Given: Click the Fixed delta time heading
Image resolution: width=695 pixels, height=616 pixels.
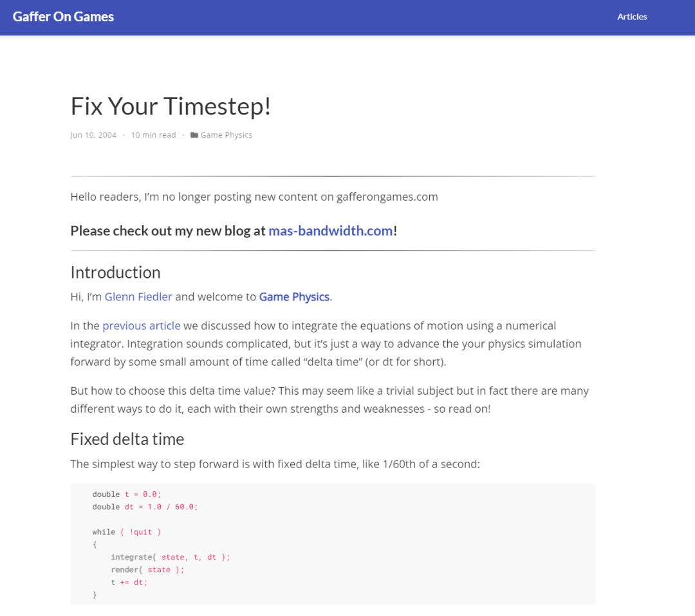Looking at the screenshot, I should [x=127, y=439].
